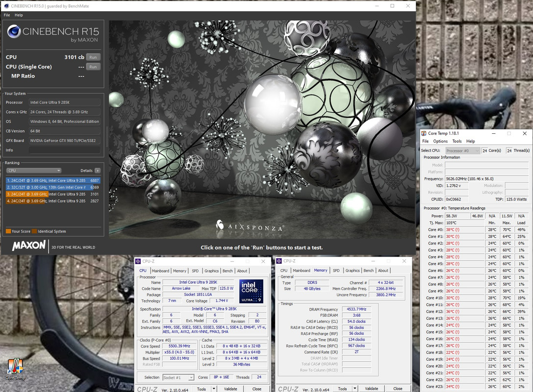Click the Core Voltage value 1.744 V

point(222,301)
